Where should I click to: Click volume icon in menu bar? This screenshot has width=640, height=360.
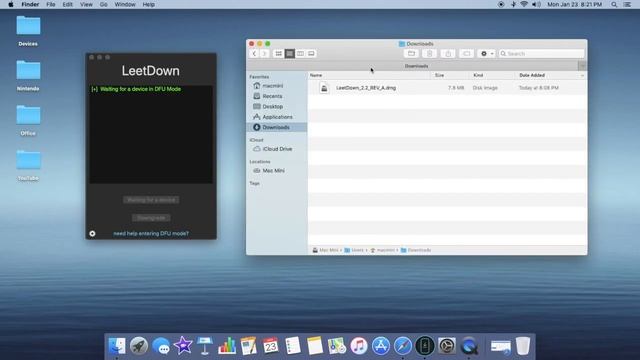pos(536,4)
